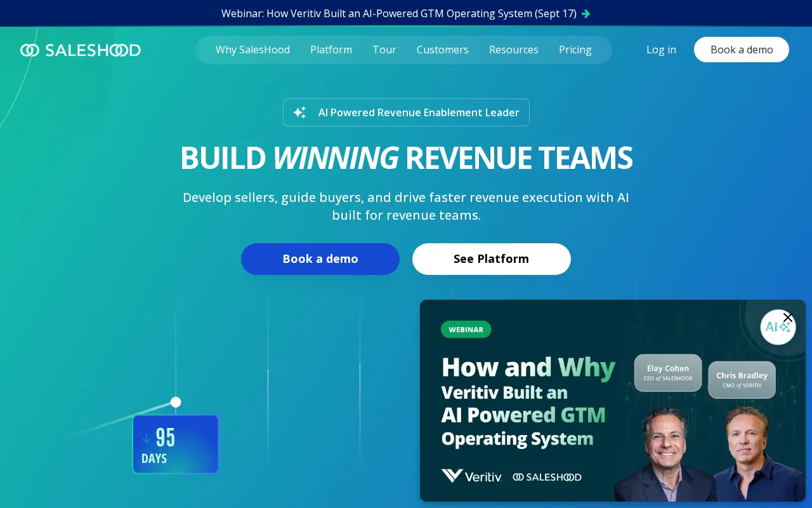This screenshot has height=508, width=812.
Task: Click the AI Powered Revenue Enablement Leader badge
Action: coord(406,112)
